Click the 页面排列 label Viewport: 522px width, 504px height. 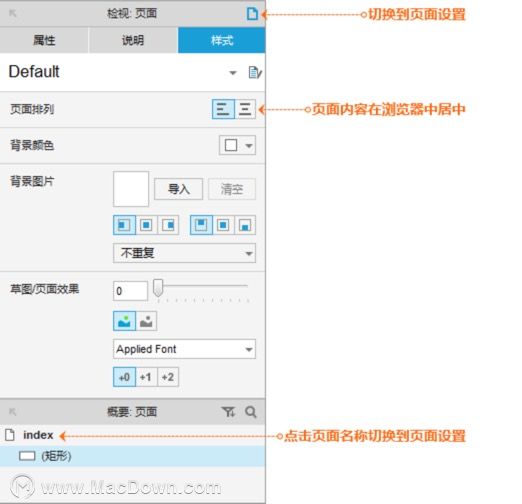(x=32, y=109)
